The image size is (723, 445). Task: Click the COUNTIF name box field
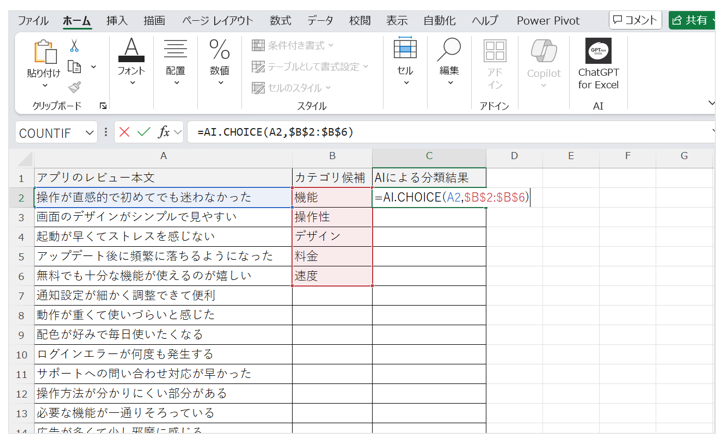click(x=50, y=133)
